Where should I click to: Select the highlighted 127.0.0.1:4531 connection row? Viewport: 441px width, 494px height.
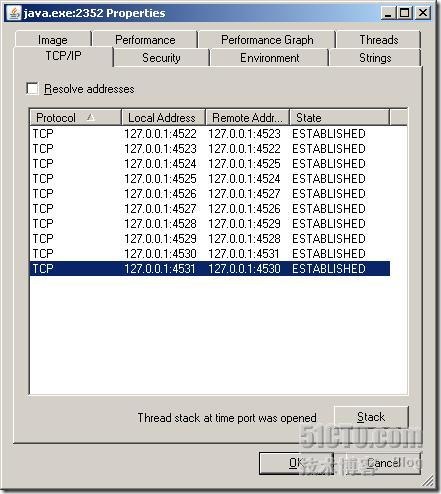[210, 269]
